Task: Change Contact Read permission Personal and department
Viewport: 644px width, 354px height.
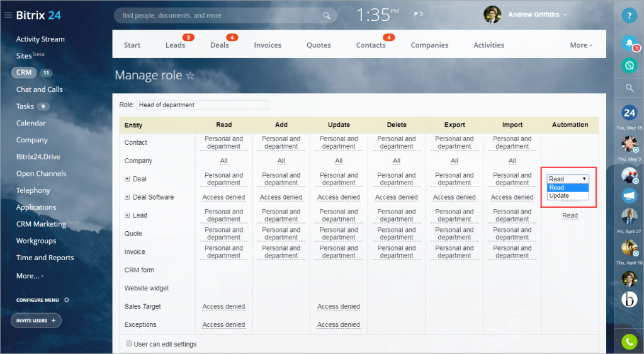Action: click(224, 142)
